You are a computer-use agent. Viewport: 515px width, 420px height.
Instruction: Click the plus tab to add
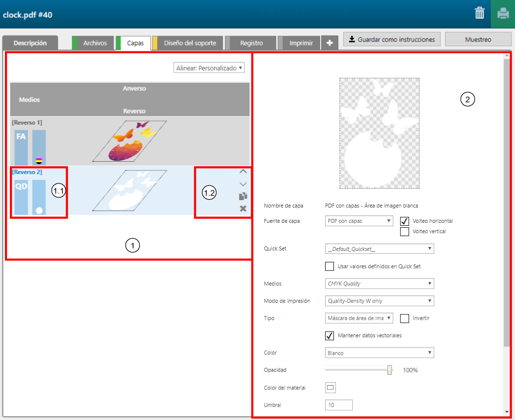pos(329,43)
